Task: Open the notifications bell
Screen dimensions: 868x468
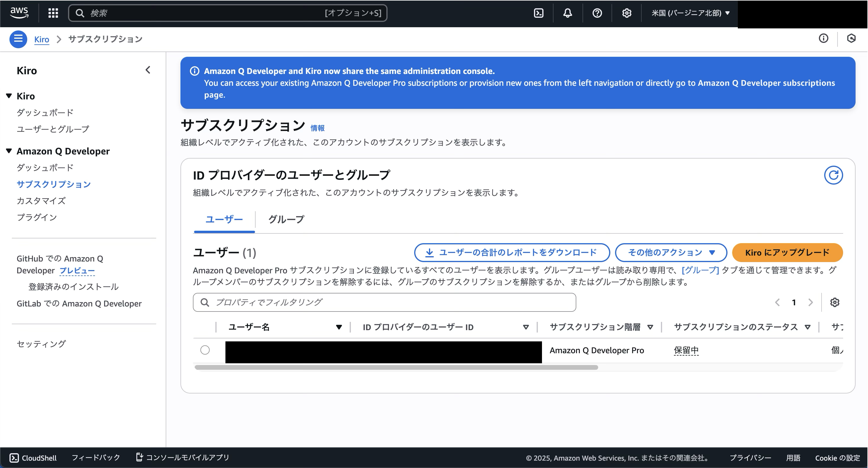Action: tap(567, 13)
